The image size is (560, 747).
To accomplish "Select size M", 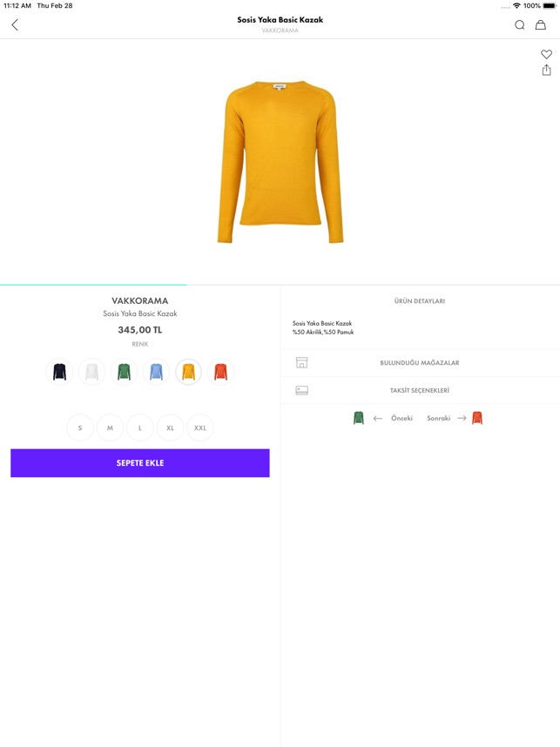I will click(110, 427).
